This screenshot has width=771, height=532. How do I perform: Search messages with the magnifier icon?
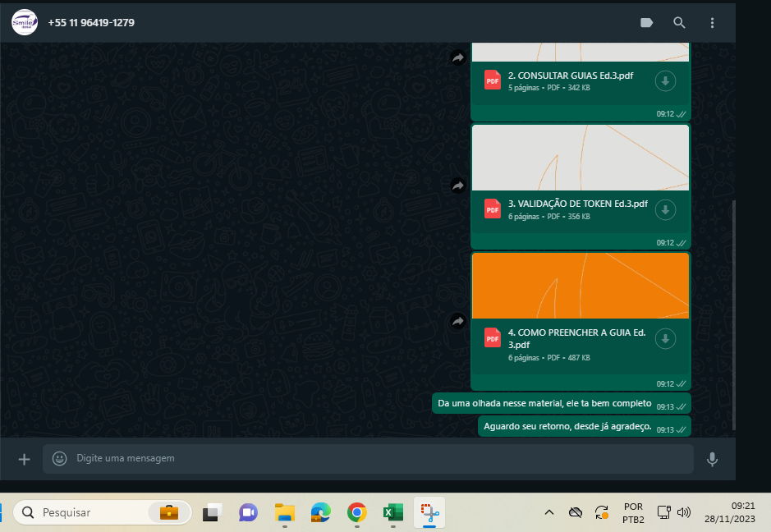[x=679, y=23]
